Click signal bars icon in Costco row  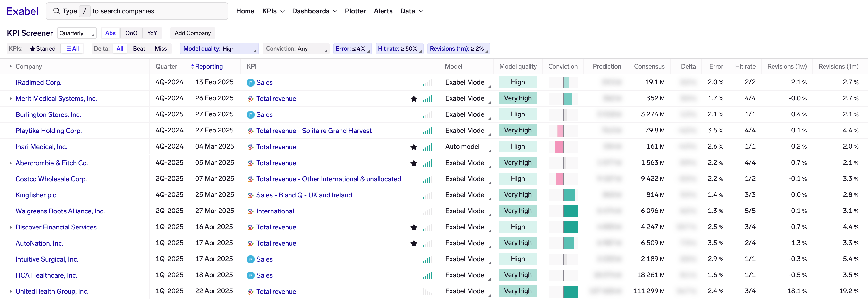(x=427, y=179)
